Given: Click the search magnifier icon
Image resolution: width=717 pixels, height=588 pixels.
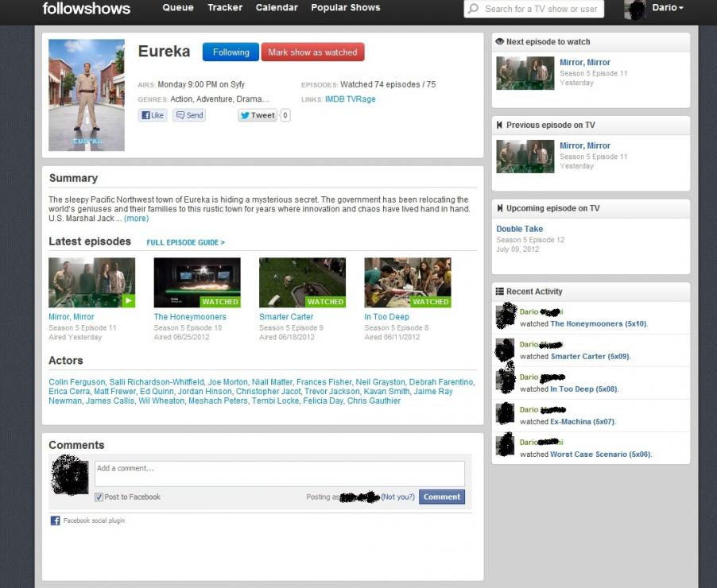Looking at the screenshot, I should (474, 9).
